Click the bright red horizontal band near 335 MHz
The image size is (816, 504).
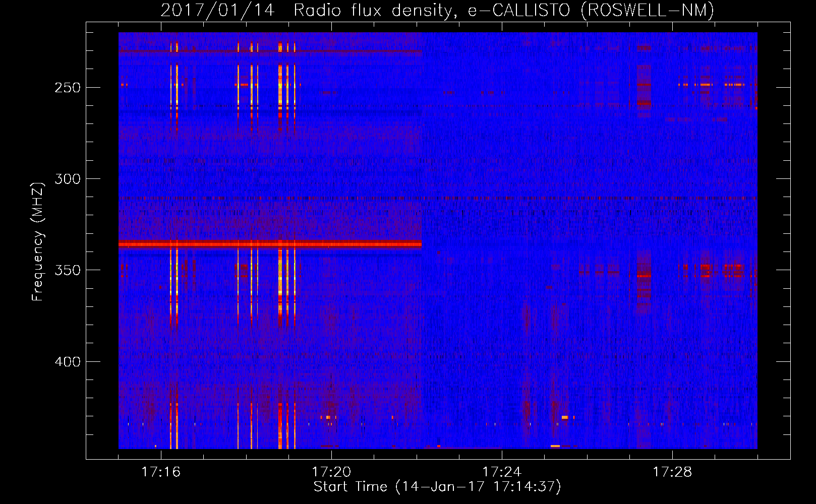(x=270, y=244)
